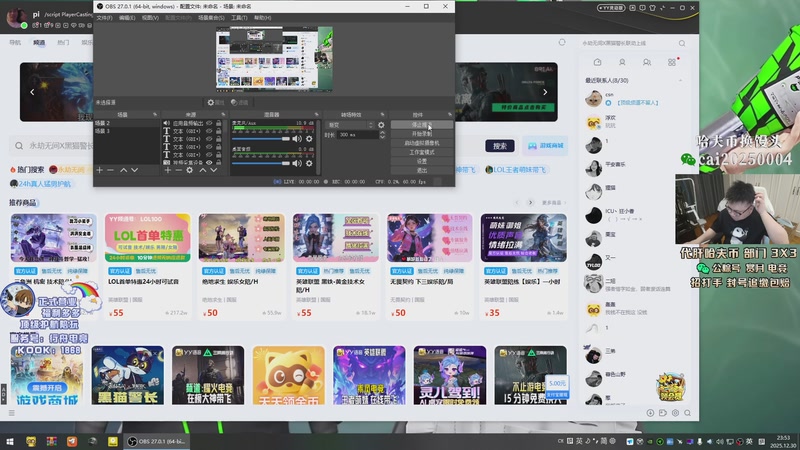The image size is (800, 450).
Task: Pop out the sources dock
Action: pos(223,114)
